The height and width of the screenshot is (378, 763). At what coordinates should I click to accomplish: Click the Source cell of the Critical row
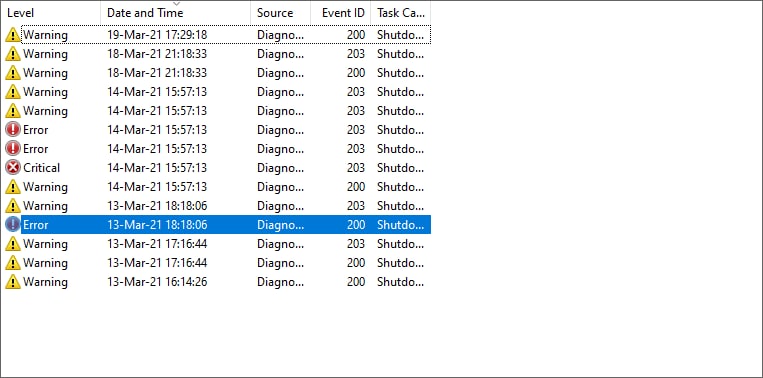(x=281, y=168)
